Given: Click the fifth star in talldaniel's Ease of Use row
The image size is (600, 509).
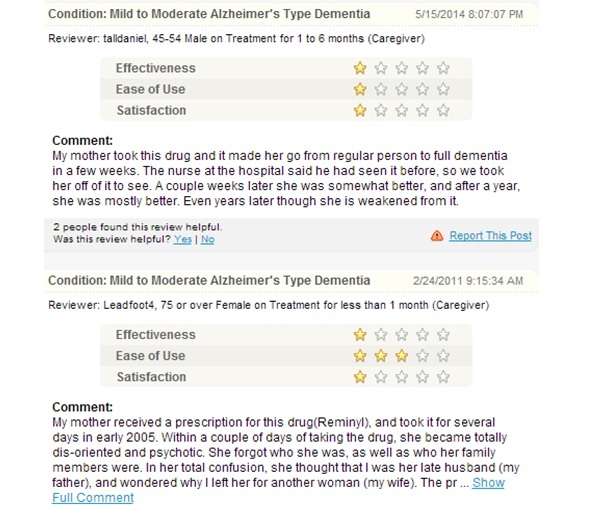Looking at the screenshot, I should [443, 89].
